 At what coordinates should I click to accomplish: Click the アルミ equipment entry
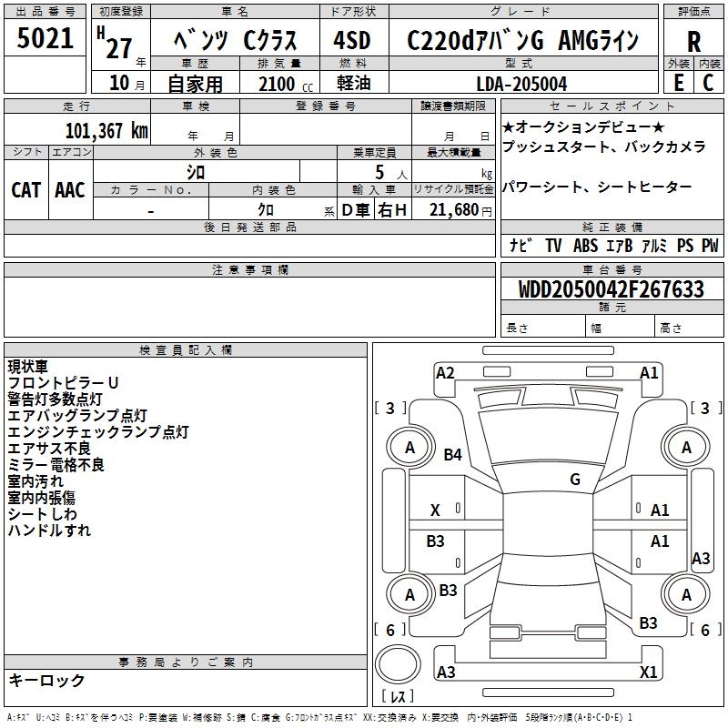pyautogui.click(x=654, y=245)
